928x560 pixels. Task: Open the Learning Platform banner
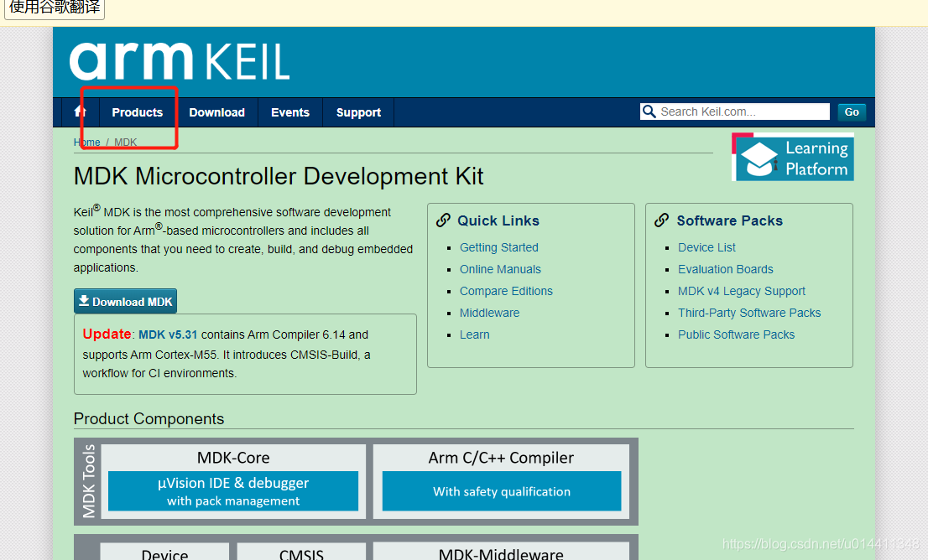[792, 158]
